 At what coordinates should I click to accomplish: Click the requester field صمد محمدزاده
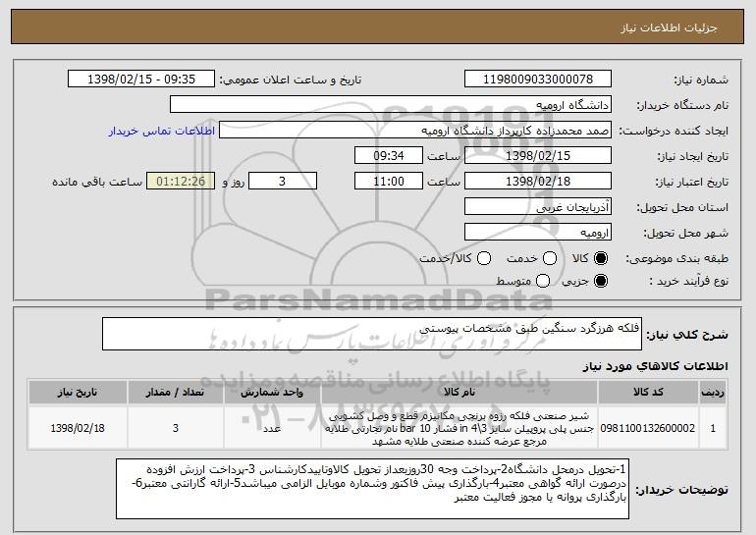(415, 131)
